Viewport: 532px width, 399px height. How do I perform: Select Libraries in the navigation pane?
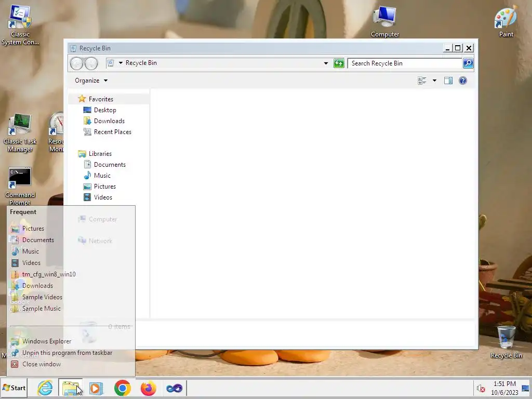(x=95, y=153)
